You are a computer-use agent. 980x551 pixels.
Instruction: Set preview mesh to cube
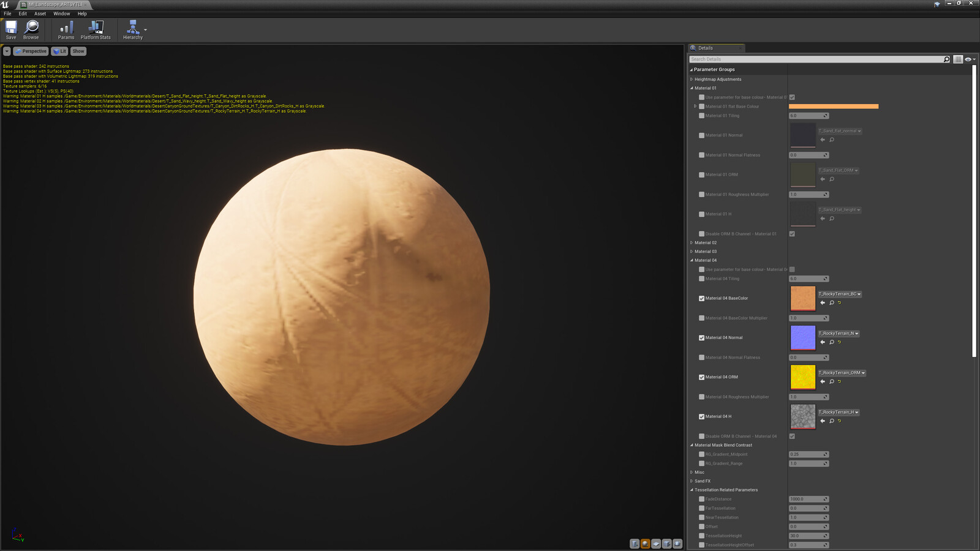pos(667,544)
